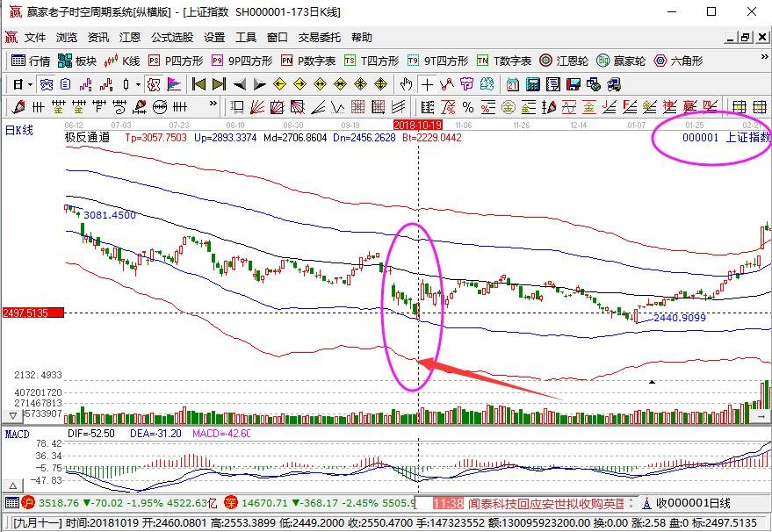
Task: Step chart backward with black left triangle
Action: click(x=239, y=84)
